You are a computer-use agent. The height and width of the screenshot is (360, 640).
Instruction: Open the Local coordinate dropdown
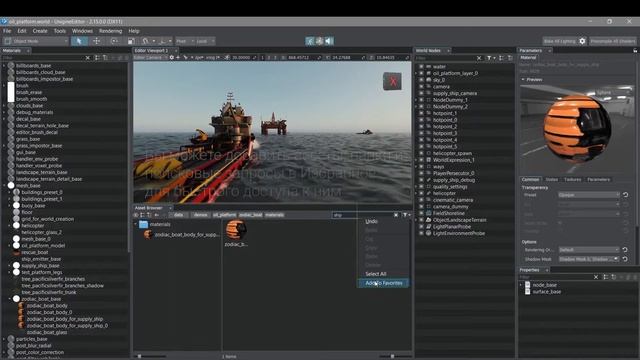click(x=205, y=41)
